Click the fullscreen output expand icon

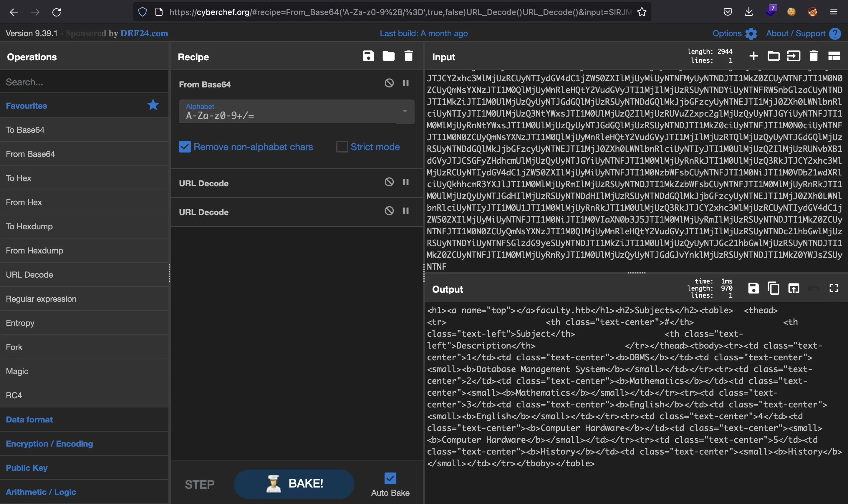point(835,289)
